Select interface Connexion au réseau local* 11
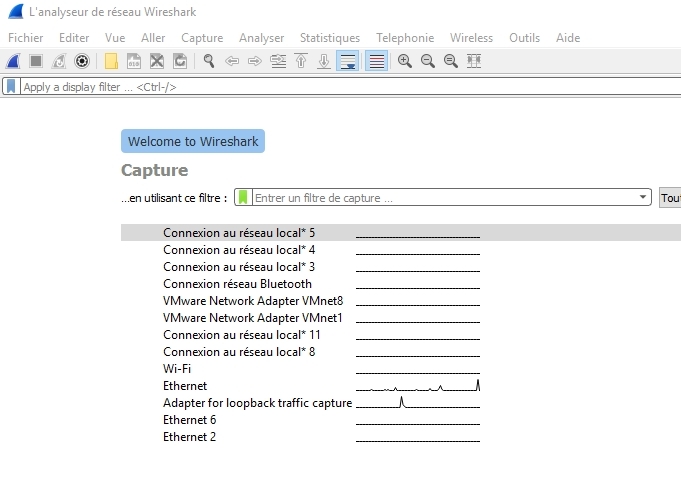 pos(242,335)
